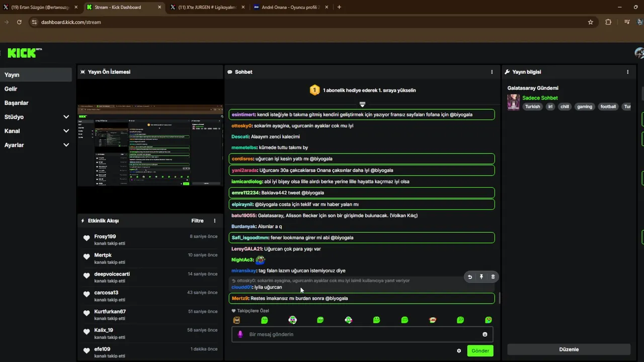
Task: Open the Yayın bilgisi panel three-dot menu
Action: click(x=627, y=72)
